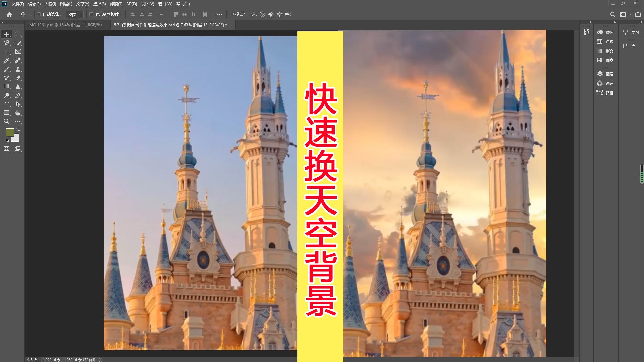Select the Horizontal Type tool

[x=6, y=104]
